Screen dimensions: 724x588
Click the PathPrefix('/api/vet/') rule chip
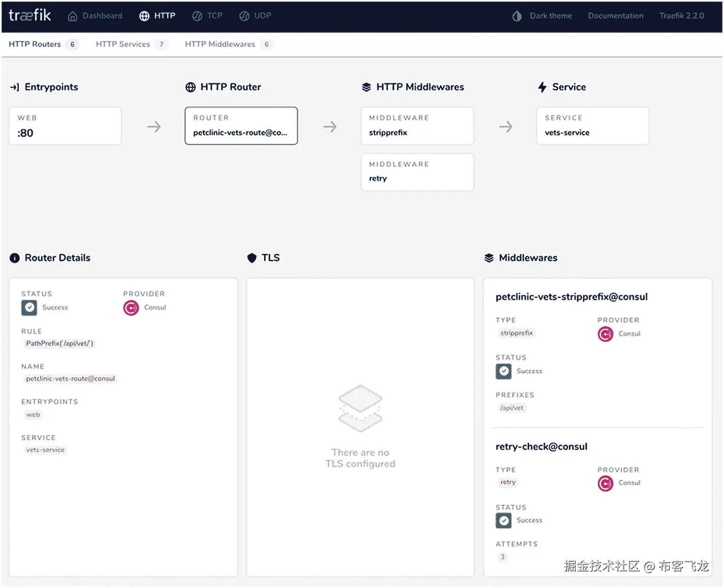[59, 344]
